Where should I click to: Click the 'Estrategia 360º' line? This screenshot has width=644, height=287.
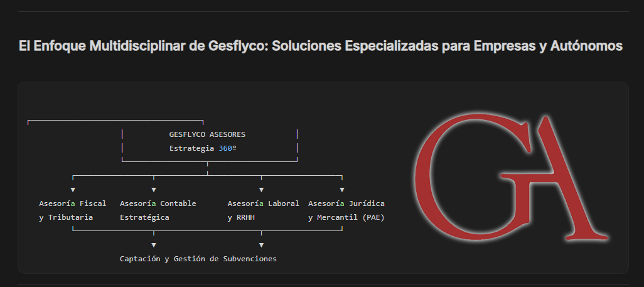click(203, 148)
